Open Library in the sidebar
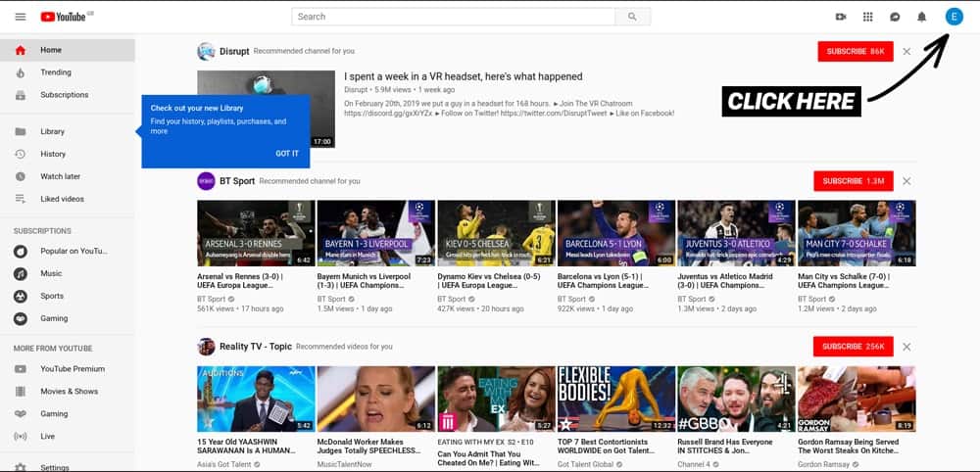The width and height of the screenshot is (980, 472). pyautogui.click(x=68, y=132)
